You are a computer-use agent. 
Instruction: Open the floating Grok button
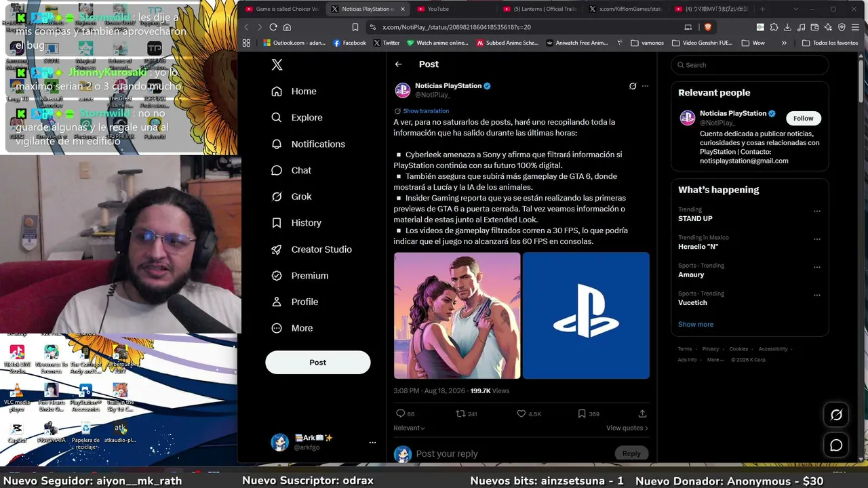836,415
